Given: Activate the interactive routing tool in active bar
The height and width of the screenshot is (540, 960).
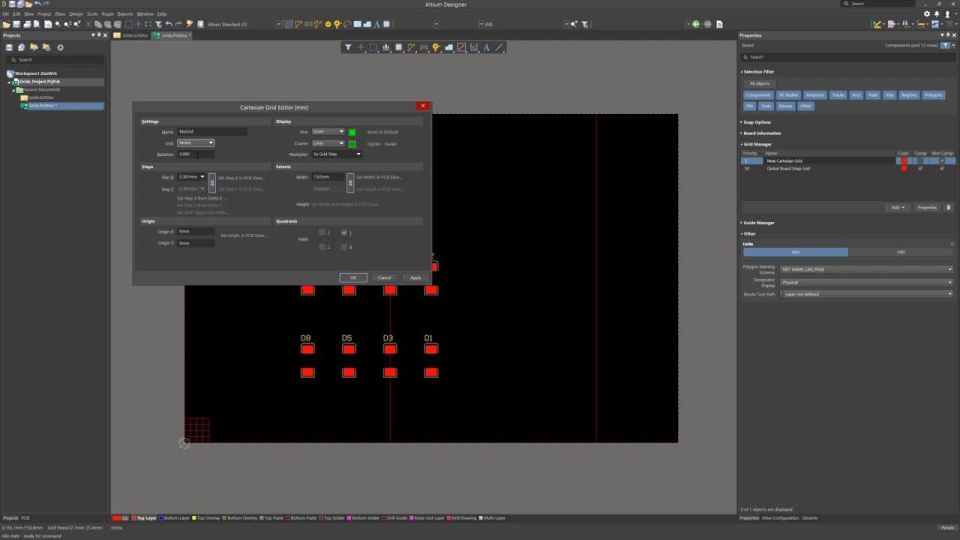Looking at the screenshot, I should click(411, 47).
